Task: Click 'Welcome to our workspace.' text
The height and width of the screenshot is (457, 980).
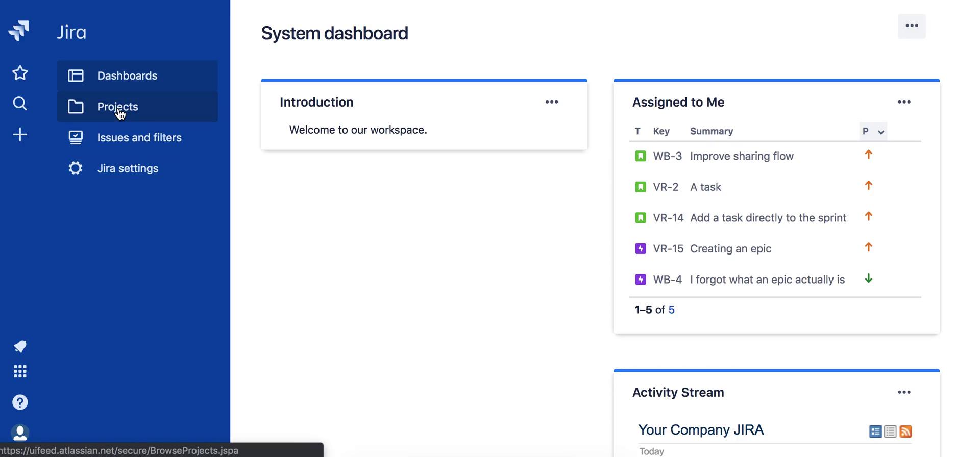Action: pos(358,130)
